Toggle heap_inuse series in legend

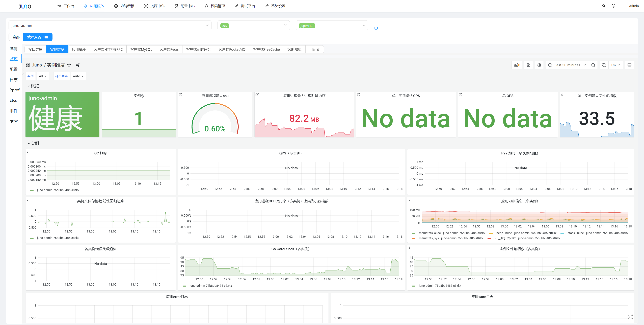(x=526, y=233)
